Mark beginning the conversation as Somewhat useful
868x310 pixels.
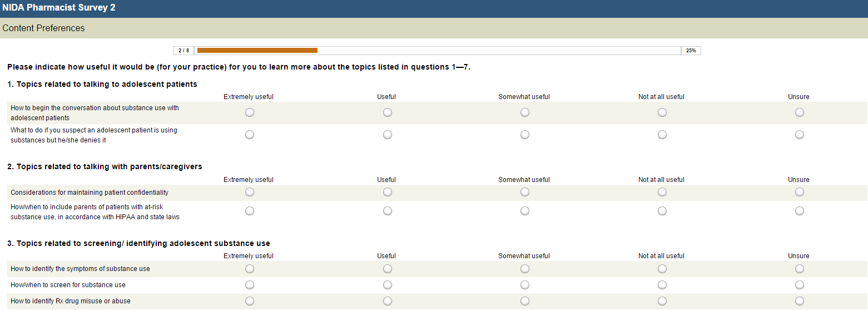525,112
